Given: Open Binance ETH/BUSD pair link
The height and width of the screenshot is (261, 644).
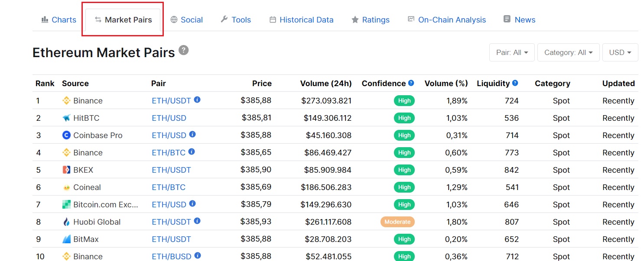Looking at the screenshot, I should pyautogui.click(x=172, y=257).
